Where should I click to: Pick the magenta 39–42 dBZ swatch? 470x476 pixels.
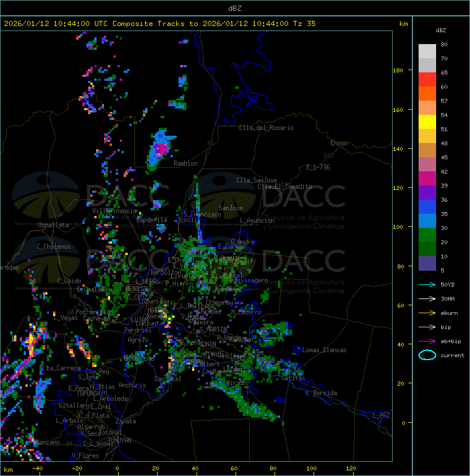(x=427, y=179)
